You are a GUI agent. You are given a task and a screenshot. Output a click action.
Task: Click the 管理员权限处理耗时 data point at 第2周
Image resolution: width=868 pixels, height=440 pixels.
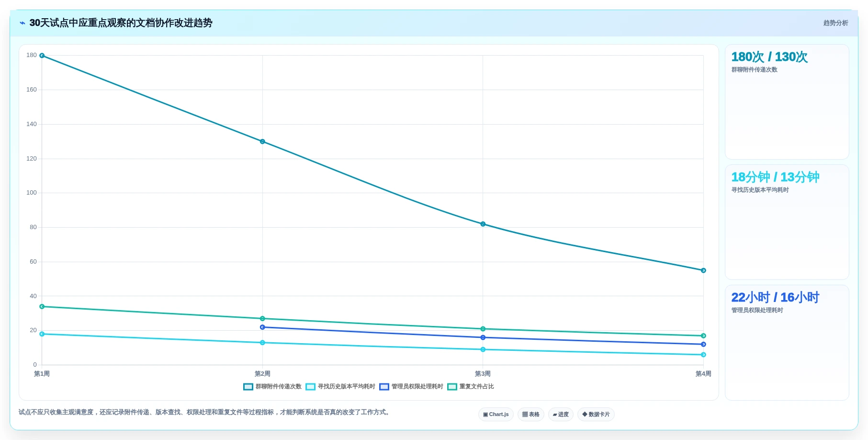[262, 327]
